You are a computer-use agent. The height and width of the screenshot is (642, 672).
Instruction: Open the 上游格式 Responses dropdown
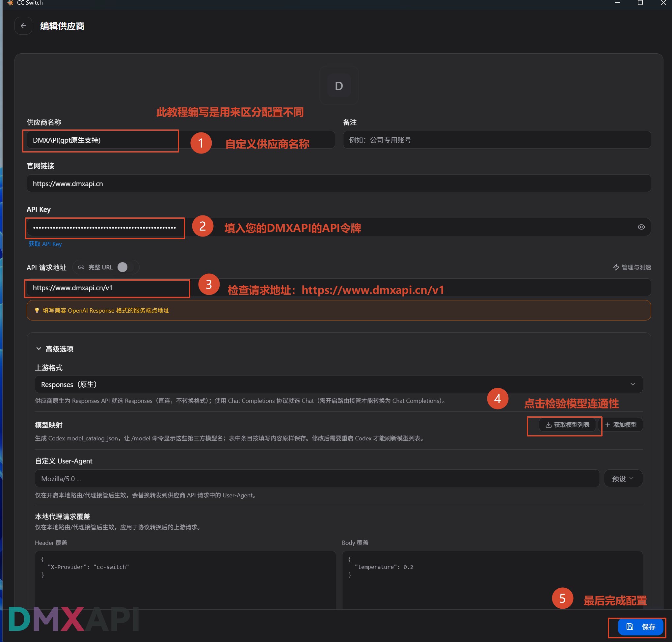(338, 384)
